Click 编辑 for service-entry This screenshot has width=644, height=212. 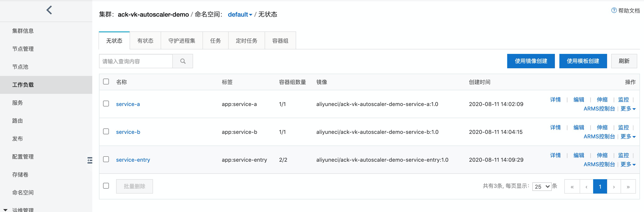[579, 155]
